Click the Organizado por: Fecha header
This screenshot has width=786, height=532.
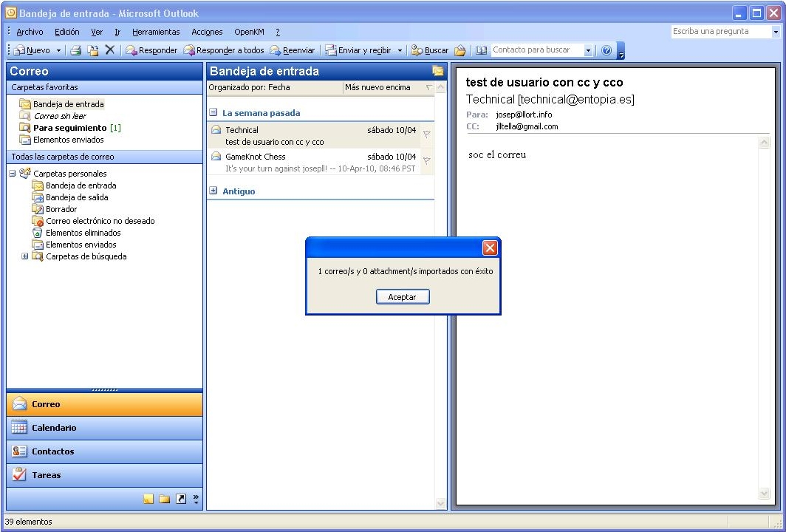(x=275, y=87)
